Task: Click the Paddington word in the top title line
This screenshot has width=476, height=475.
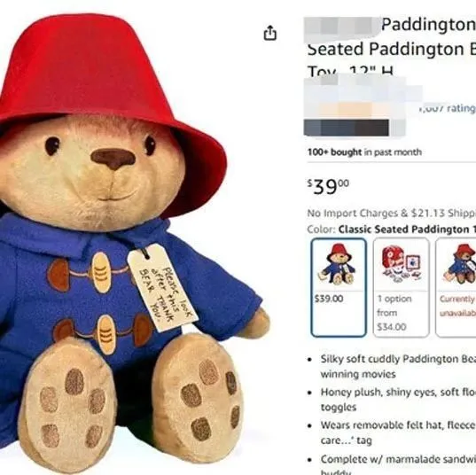Action: pyautogui.click(x=428, y=24)
